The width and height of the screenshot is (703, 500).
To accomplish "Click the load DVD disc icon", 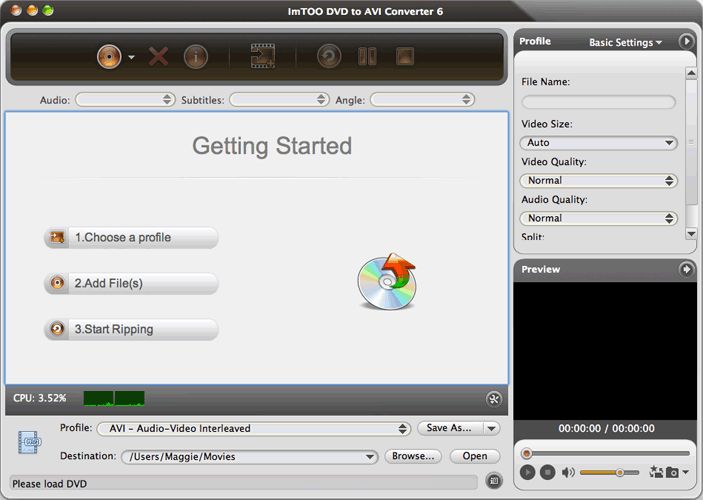I will 109,57.
